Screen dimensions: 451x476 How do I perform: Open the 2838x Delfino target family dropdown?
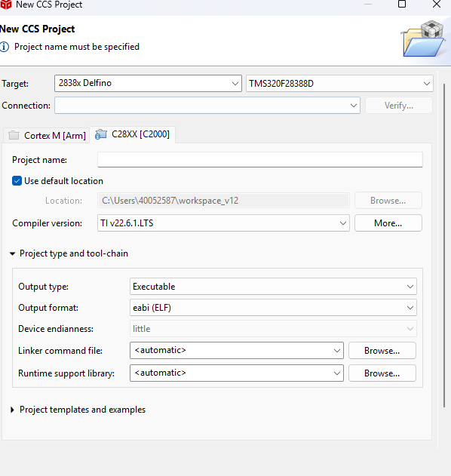pos(148,83)
